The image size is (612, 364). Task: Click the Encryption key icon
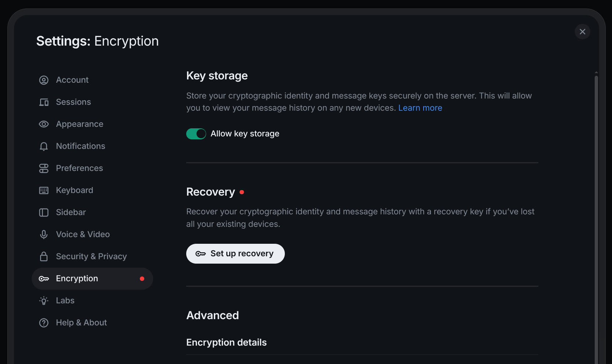tap(44, 278)
